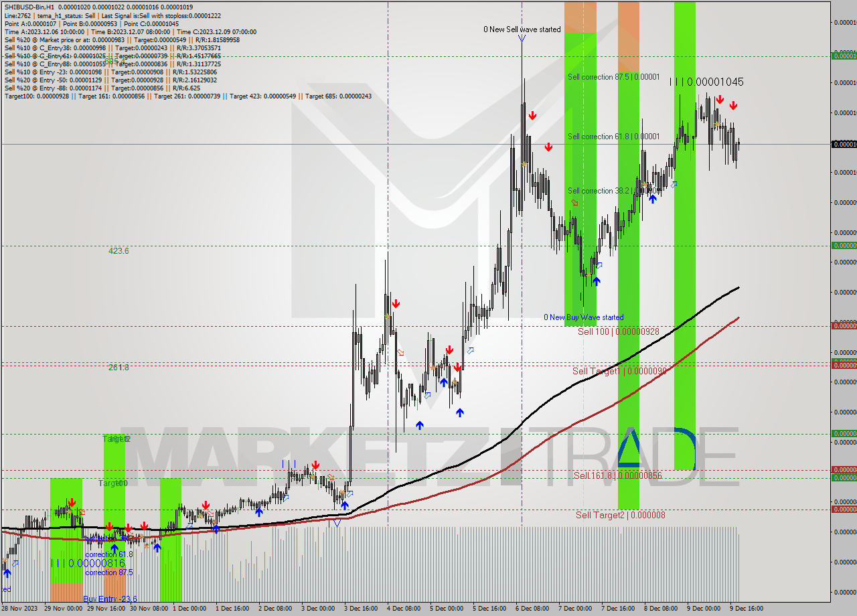
Task: Click 'Sell correction 61.8 | 0.00001' label
Action: (613, 137)
